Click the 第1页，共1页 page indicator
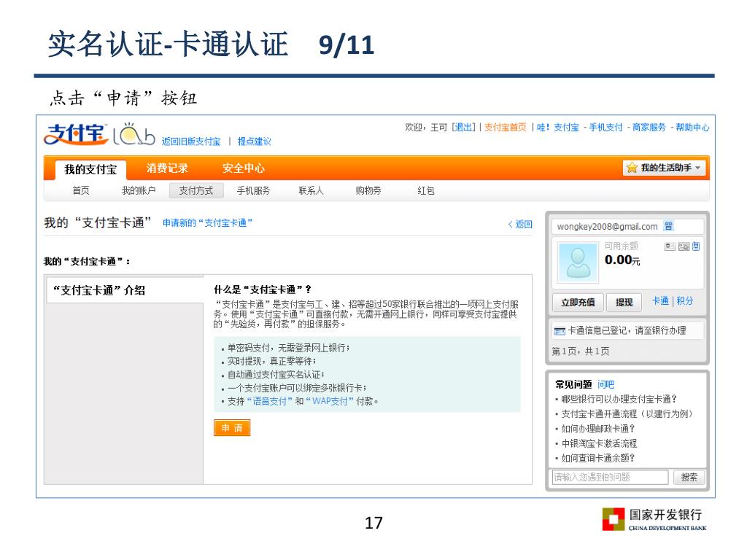 tap(580, 351)
